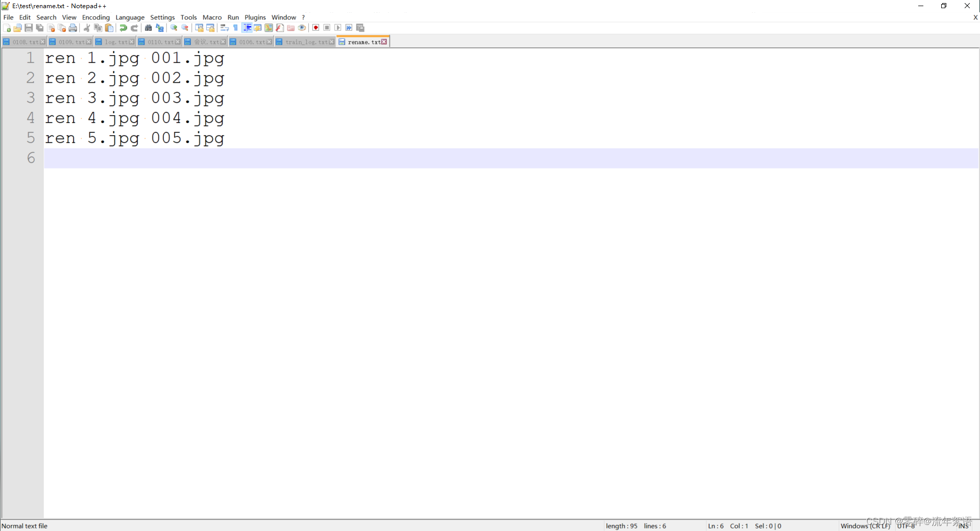Image resolution: width=980 pixels, height=531 pixels.
Task: Open the Tools menu
Action: pyautogui.click(x=189, y=17)
